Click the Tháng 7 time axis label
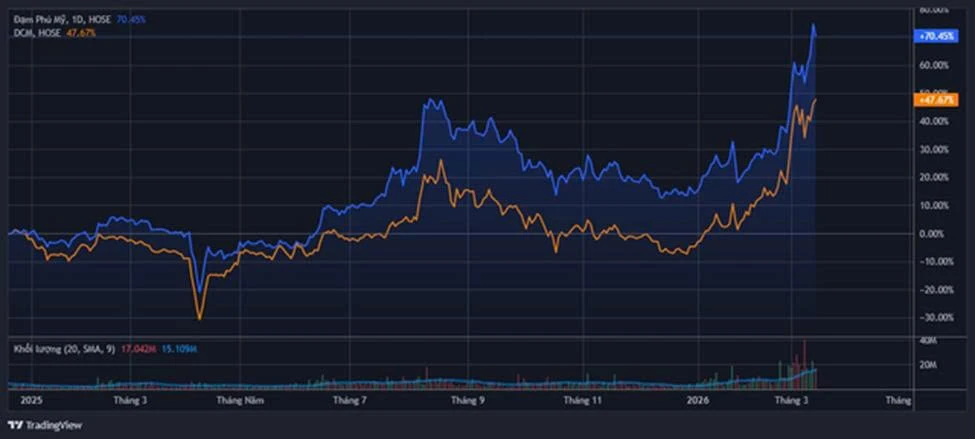Viewport: 975px width, 439px height. point(350,400)
